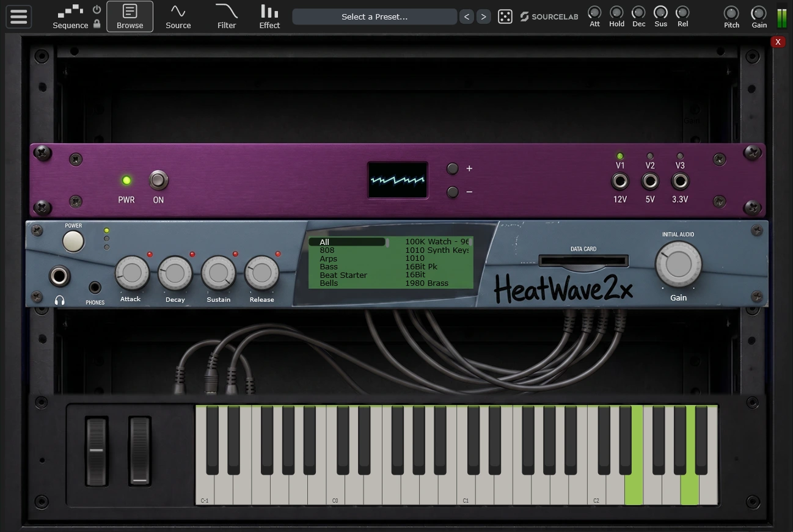Go to the previous preset arrow
The width and height of the screenshot is (793, 532).
tap(467, 16)
